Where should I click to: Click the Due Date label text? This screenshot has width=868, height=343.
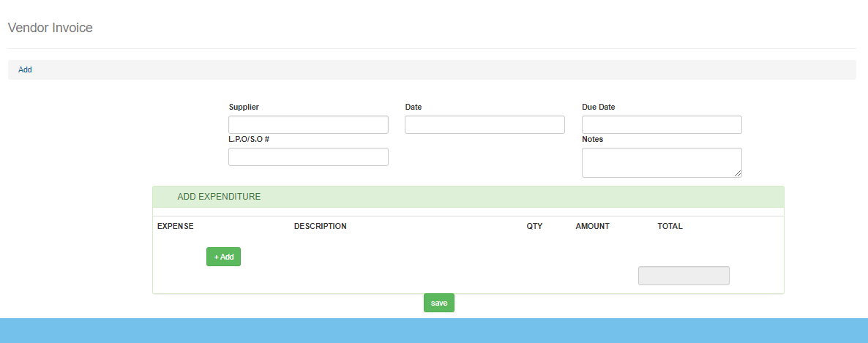(598, 107)
